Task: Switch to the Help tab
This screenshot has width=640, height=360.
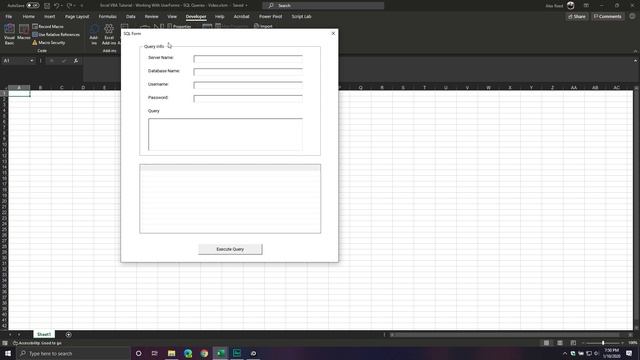Action: [x=220, y=17]
